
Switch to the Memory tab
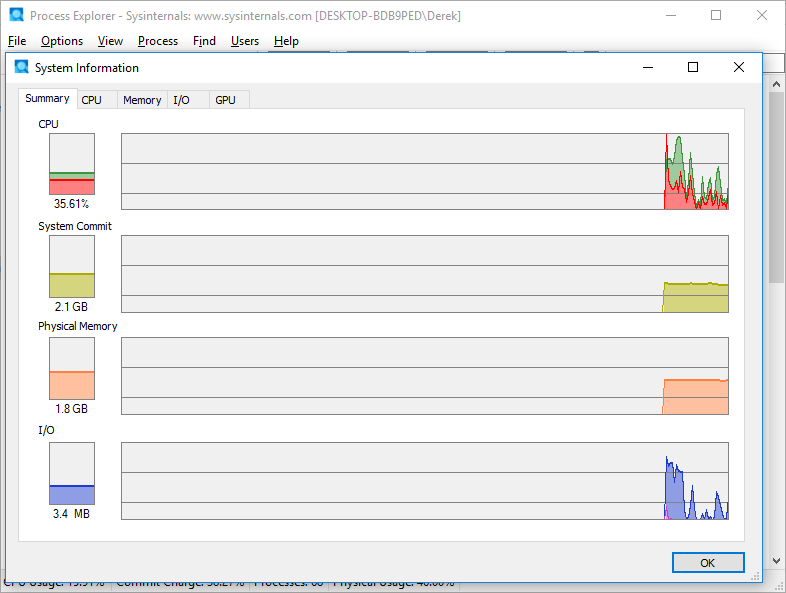[142, 100]
